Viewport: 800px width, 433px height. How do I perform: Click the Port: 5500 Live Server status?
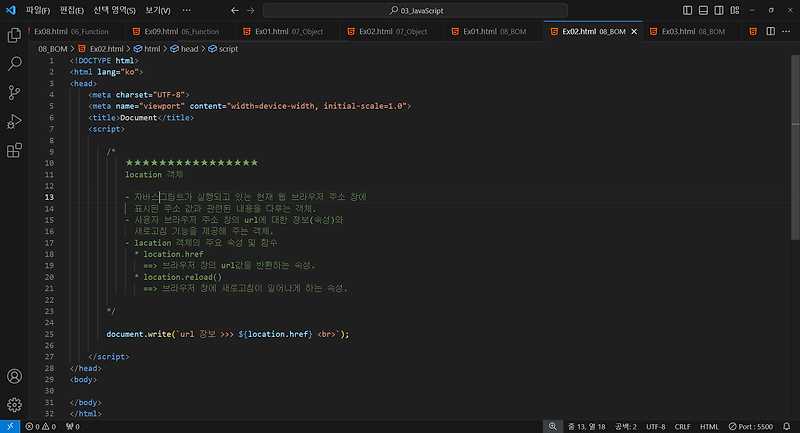751,426
